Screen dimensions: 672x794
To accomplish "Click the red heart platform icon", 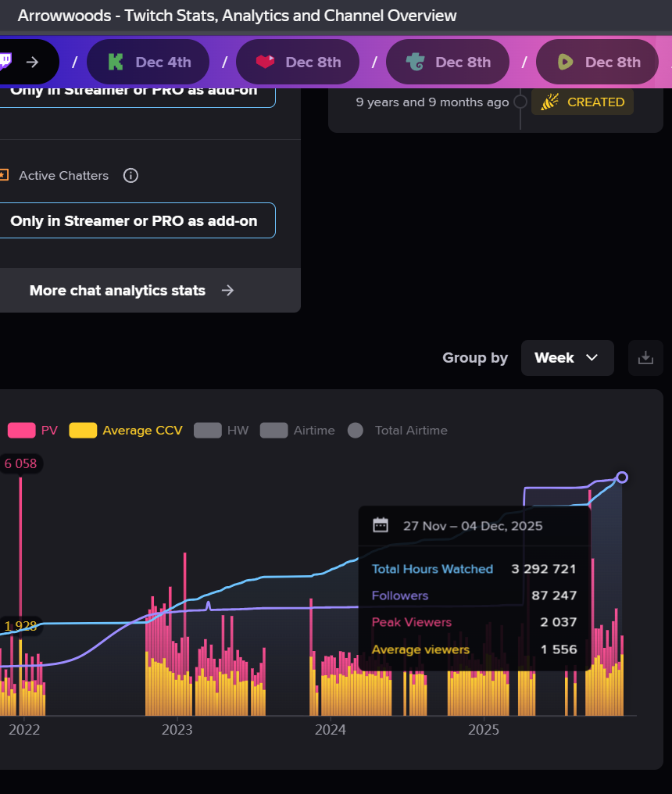I will (x=266, y=62).
